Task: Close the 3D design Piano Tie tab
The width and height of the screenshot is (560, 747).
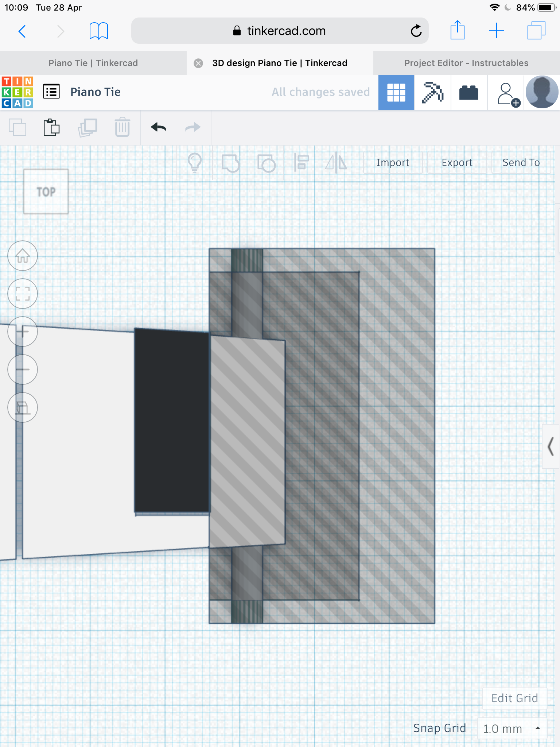Action: point(198,63)
